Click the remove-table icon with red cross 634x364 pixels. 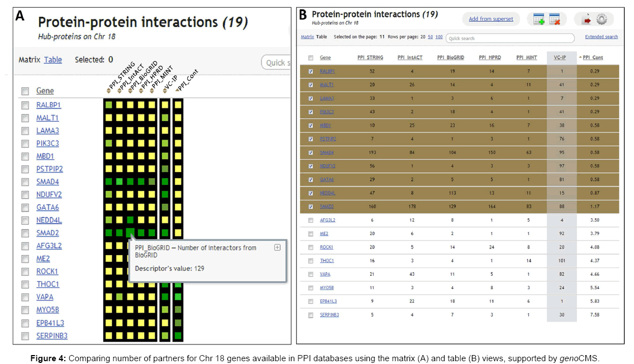coord(554,20)
